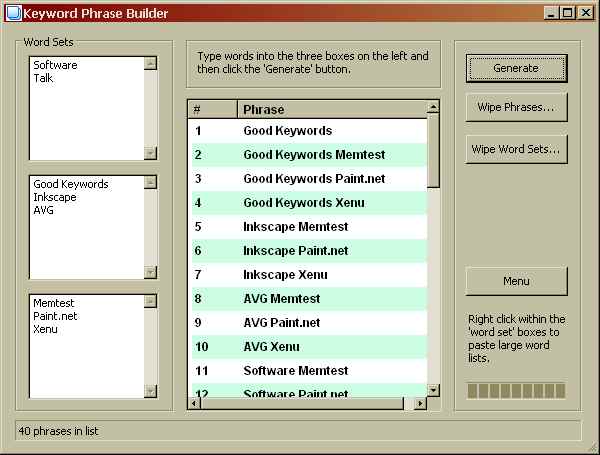The width and height of the screenshot is (600, 455).
Task: Click 'Inkscape' in second word set box
Action: pyautogui.click(x=55, y=197)
